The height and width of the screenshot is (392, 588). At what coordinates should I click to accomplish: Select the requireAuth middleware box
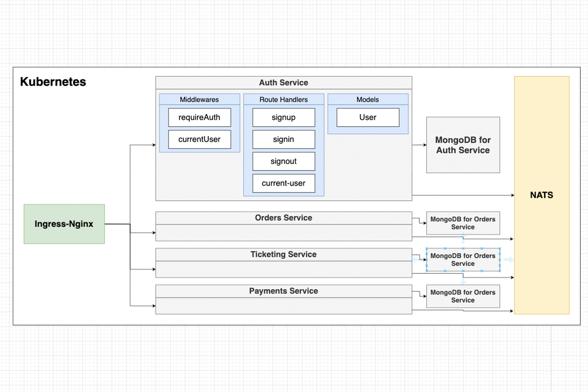(x=199, y=117)
